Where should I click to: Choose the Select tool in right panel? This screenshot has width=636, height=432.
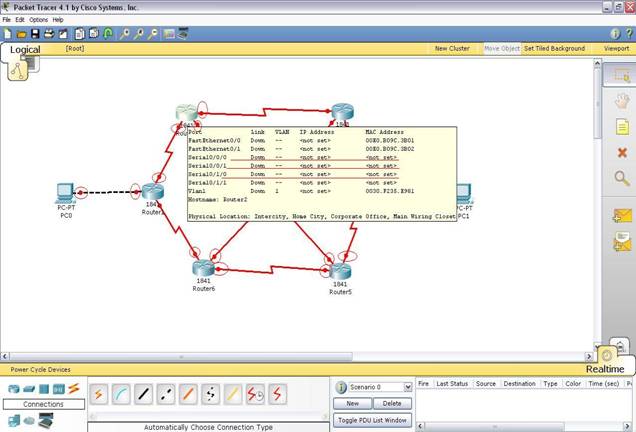621,75
